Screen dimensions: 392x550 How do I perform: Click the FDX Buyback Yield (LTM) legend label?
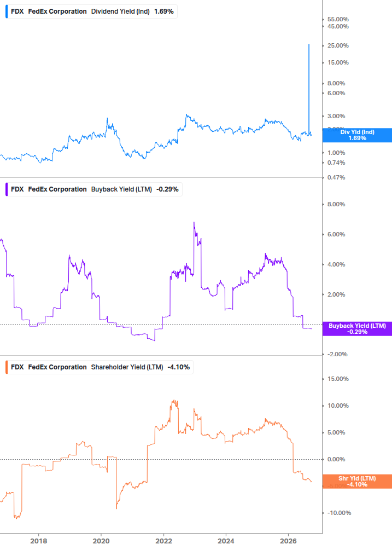(94, 189)
